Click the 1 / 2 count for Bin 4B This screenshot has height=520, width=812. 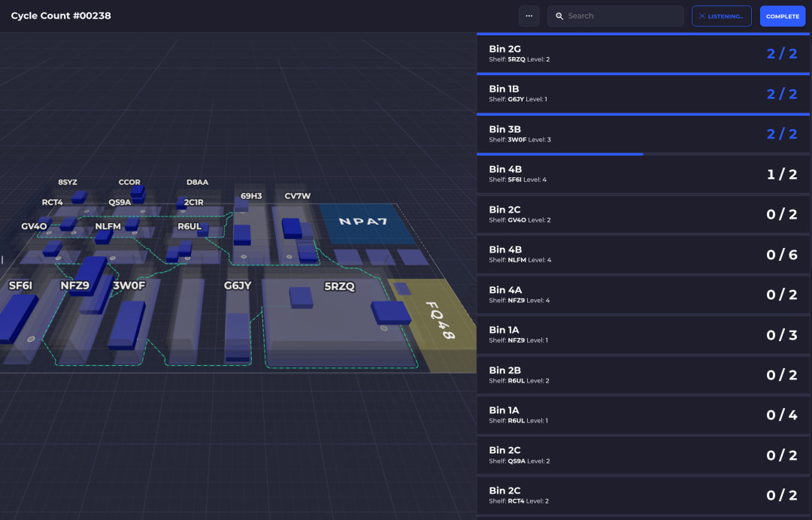click(x=781, y=174)
